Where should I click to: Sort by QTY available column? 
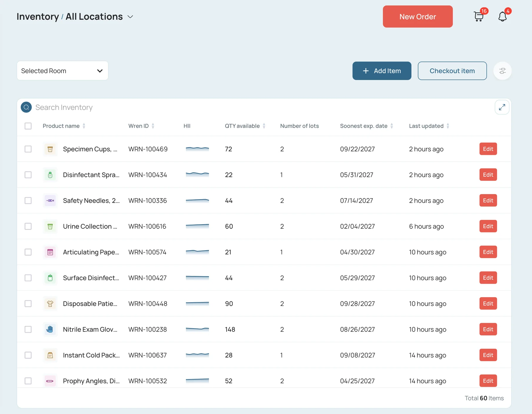click(x=264, y=126)
